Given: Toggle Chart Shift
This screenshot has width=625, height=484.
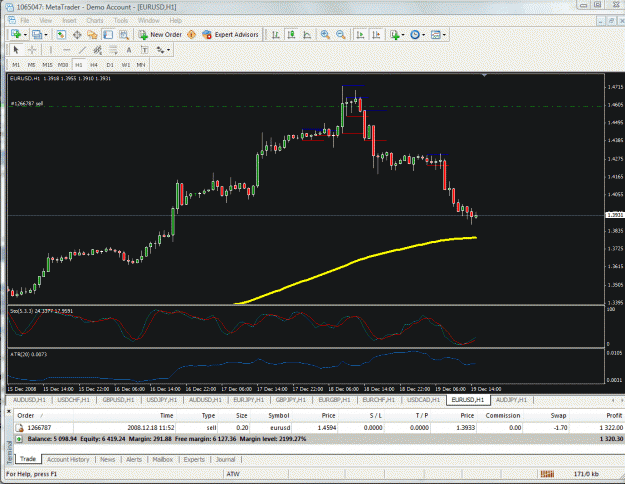Looking at the screenshot, I should click(376, 35).
